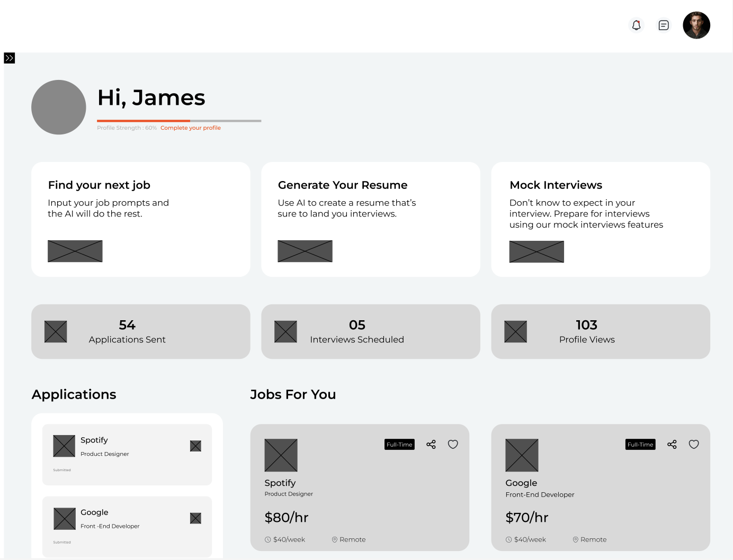The image size is (733, 560).
Task: Favorite the Google job with heart
Action: click(x=694, y=445)
